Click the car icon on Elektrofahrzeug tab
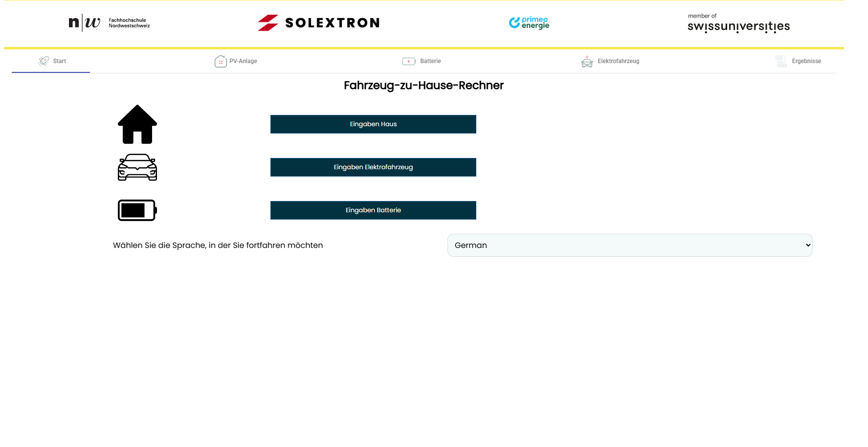The width and height of the screenshot is (868, 447). 587,61
